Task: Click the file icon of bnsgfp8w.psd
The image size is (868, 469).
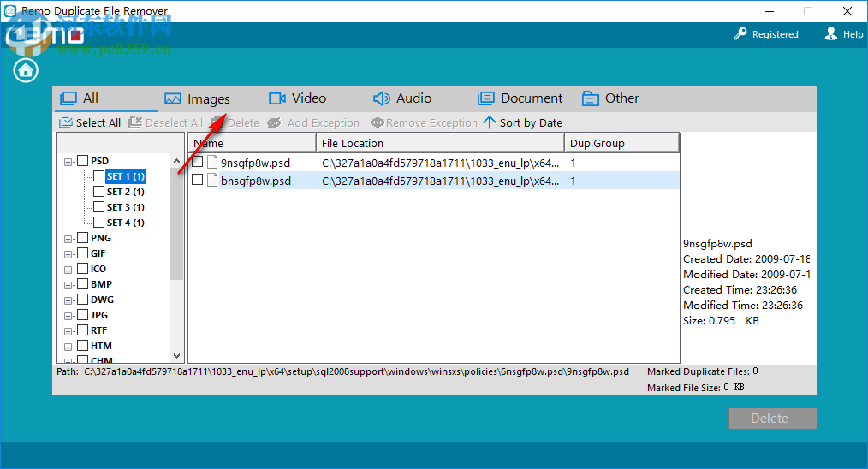Action: pyautogui.click(x=212, y=180)
